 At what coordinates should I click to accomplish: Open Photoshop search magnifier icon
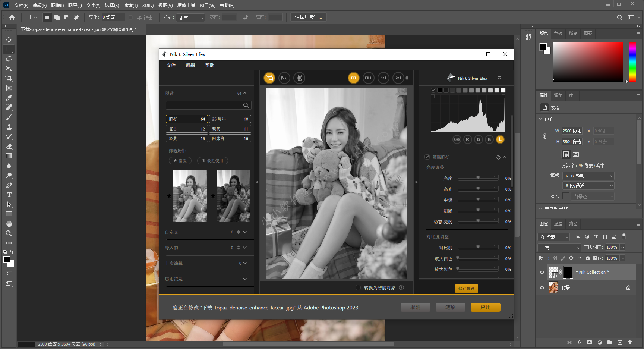click(619, 18)
